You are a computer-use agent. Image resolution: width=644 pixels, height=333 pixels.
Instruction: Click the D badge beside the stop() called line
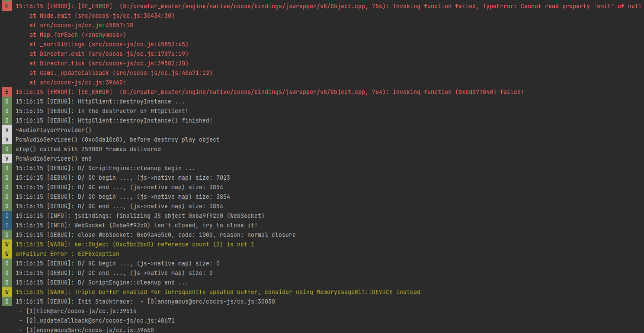click(x=6, y=149)
